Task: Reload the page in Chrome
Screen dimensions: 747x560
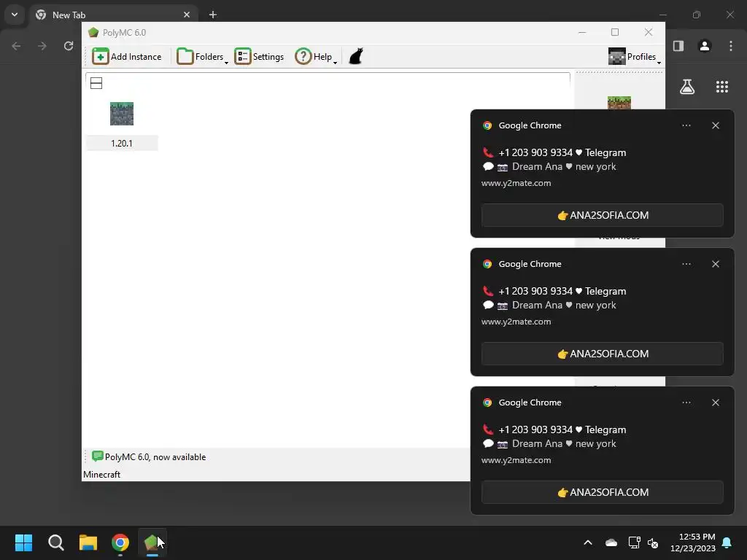Action: tap(69, 46)
